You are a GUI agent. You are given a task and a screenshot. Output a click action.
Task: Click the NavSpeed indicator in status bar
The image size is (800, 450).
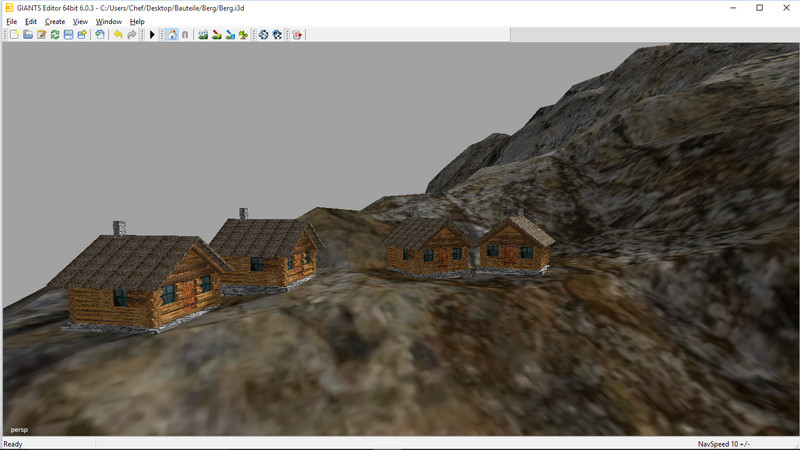pos(723,444)
